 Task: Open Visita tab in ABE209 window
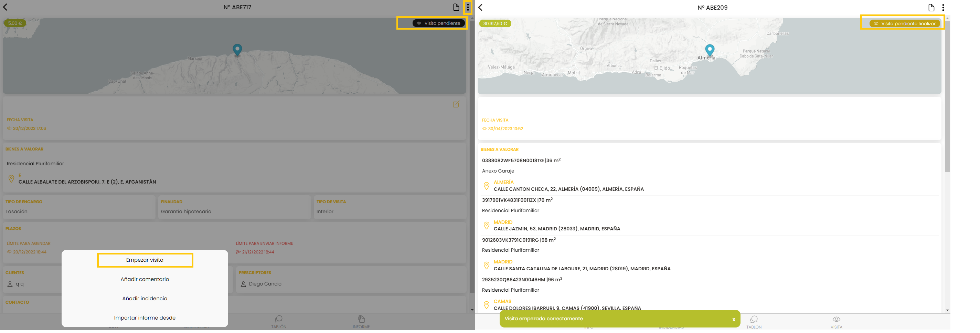tap(836, 322)
